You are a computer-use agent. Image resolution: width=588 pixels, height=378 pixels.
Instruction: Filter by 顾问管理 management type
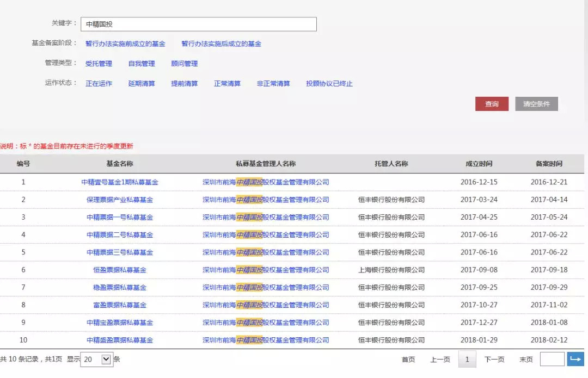(x=184, y=64)
